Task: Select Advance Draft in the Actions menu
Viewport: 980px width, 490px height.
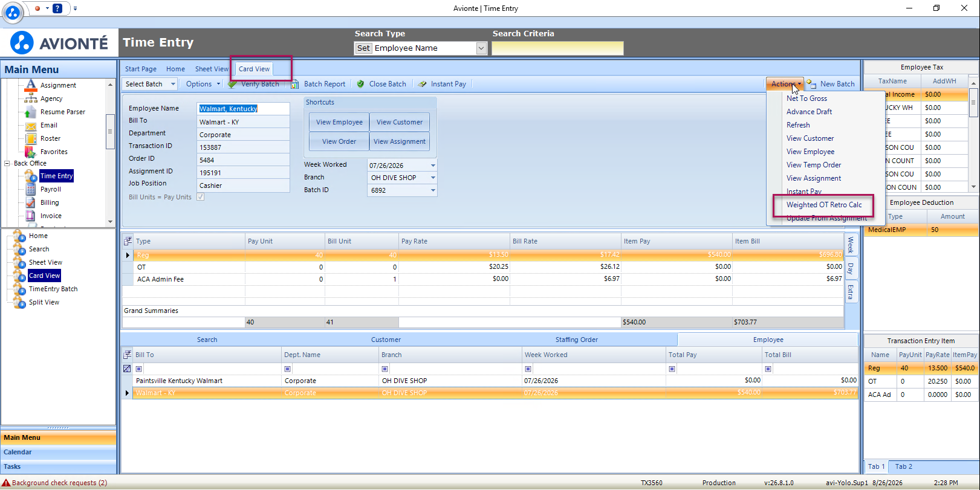Action: click(809, 112)
